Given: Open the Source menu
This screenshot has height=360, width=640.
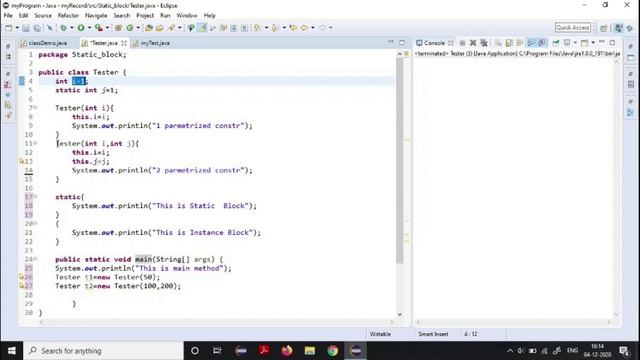Looking at the screenshot, I should pos(43,16).
